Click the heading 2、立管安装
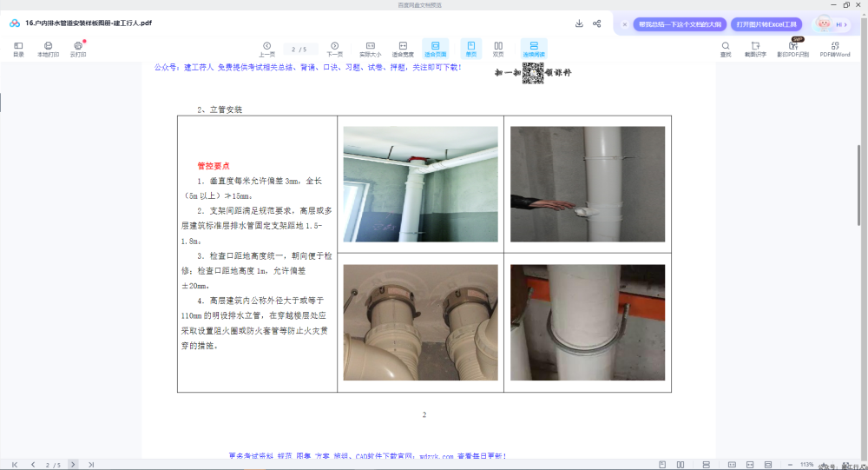Screen dimensions: 868x470 220,109
